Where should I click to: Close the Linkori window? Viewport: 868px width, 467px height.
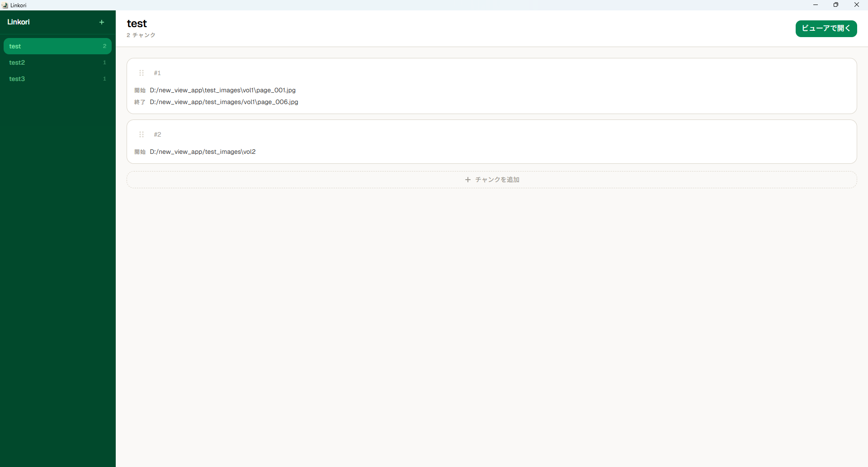click(856, 5)
